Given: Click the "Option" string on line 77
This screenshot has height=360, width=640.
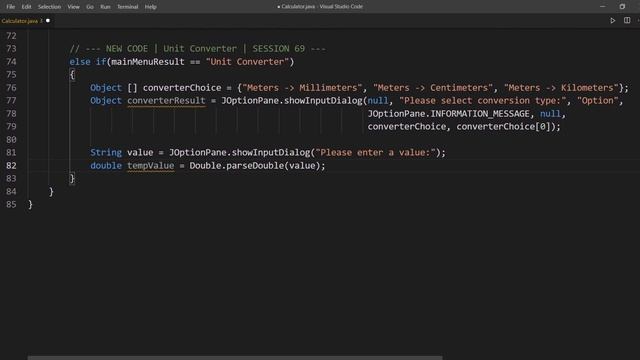Looking at the screenshot, I should 598,101.
